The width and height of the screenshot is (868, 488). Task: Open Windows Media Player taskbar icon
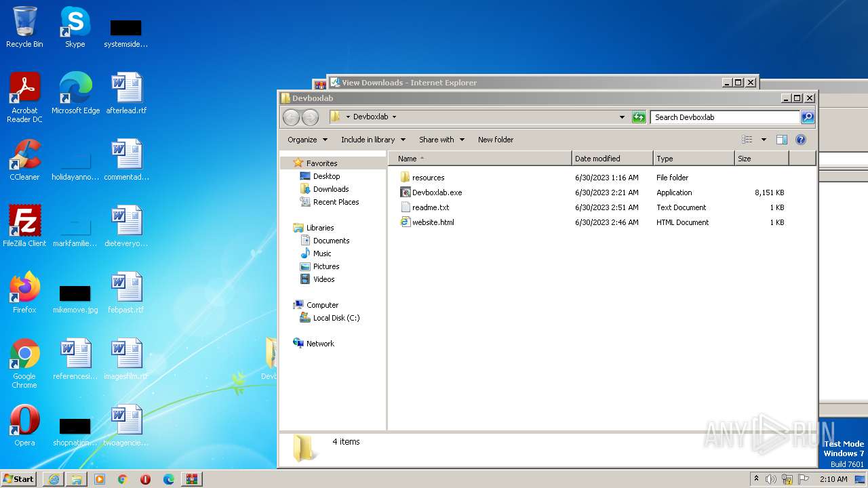click(x=100, y=479)
